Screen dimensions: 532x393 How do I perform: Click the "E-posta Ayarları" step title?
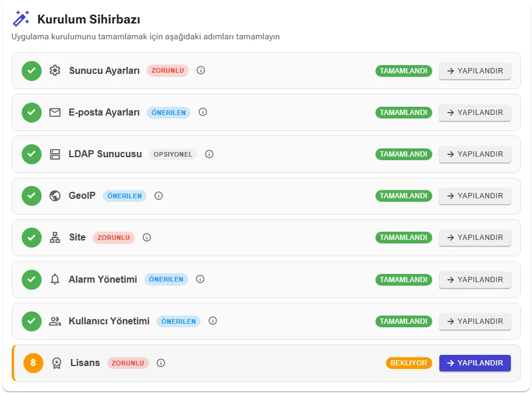104,113
